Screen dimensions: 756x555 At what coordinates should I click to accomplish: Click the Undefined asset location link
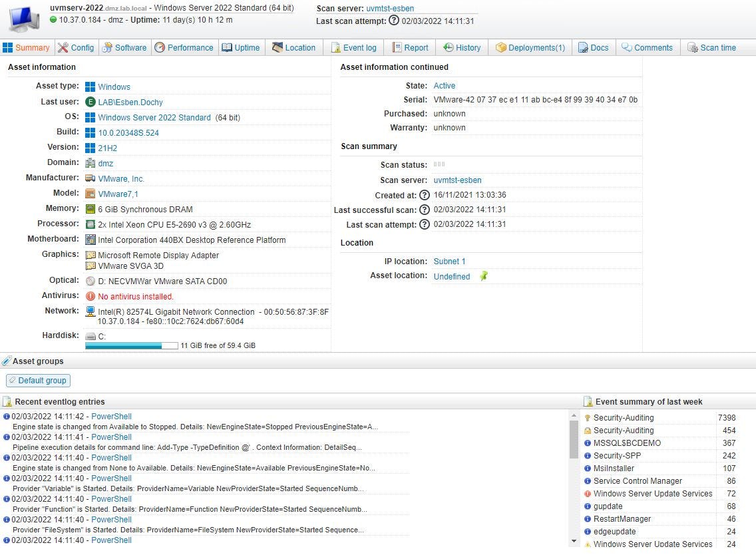coord(452,277)
